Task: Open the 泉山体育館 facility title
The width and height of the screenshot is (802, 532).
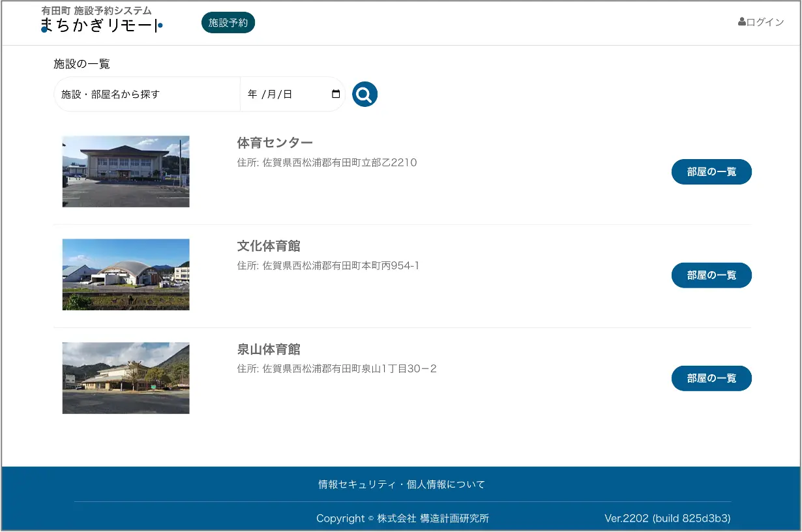Action: click(269, 349)
